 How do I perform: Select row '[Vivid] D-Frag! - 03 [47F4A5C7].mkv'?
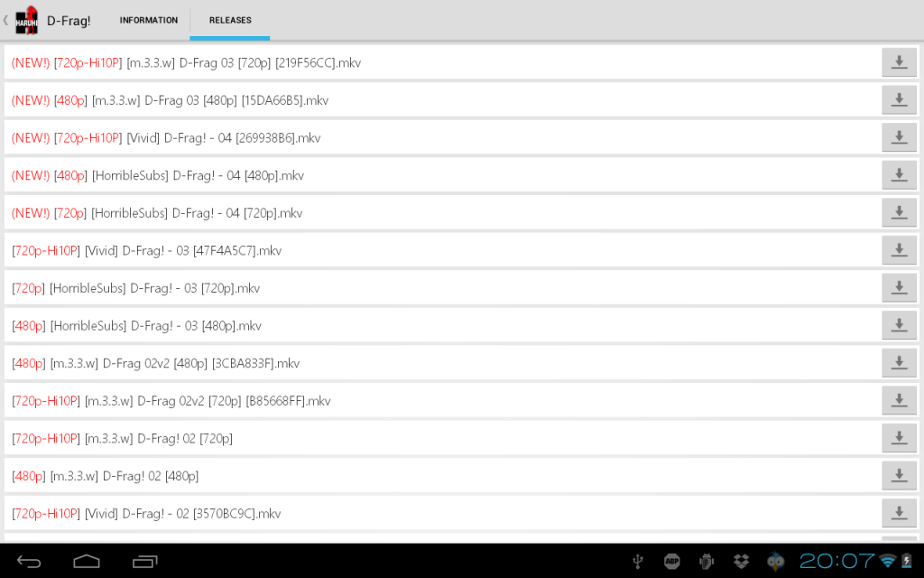(442, 251)
